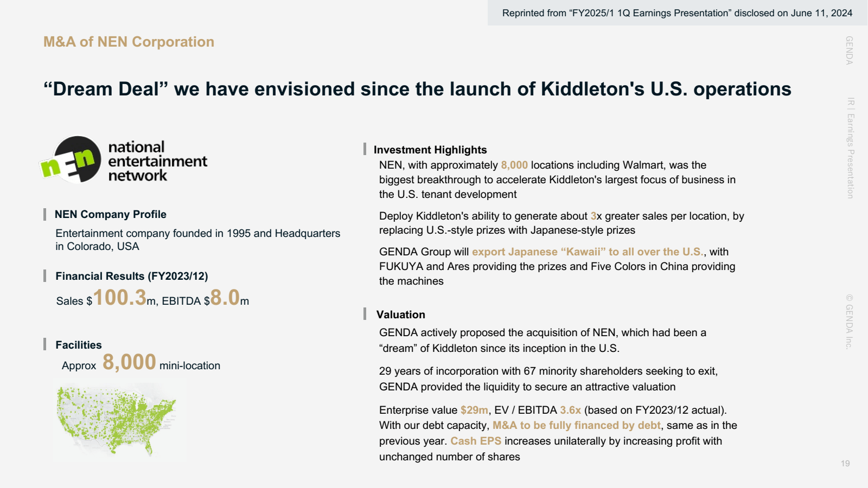This screenshot has height=488, width=868.
Task: Click the page number 19
Action: coord(845,464)
